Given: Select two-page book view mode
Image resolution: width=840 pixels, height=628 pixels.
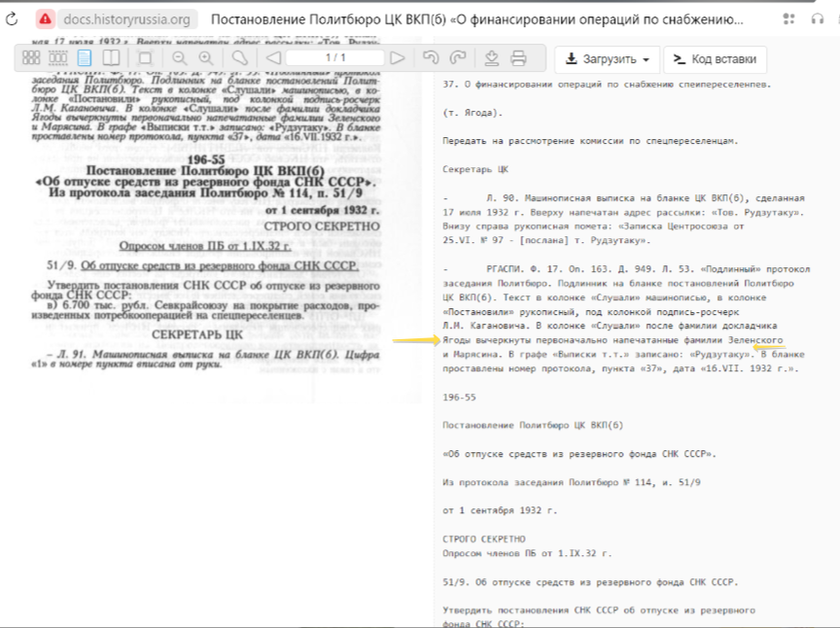Looking at the screenshot, I should click(111, 58).
